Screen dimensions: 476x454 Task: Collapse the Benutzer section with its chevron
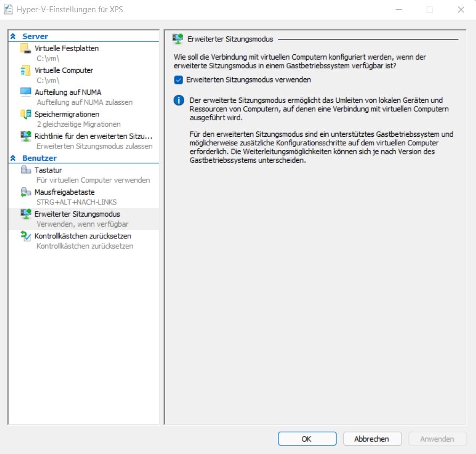12,158
